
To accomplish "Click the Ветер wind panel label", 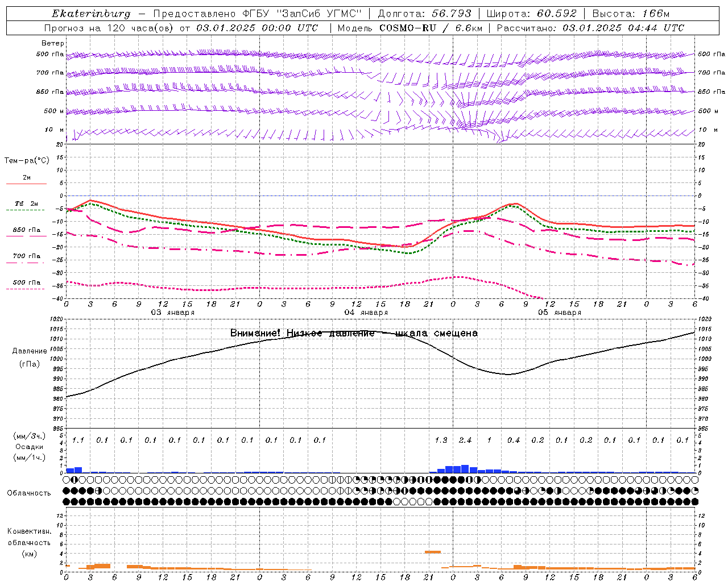I will 53,43.
